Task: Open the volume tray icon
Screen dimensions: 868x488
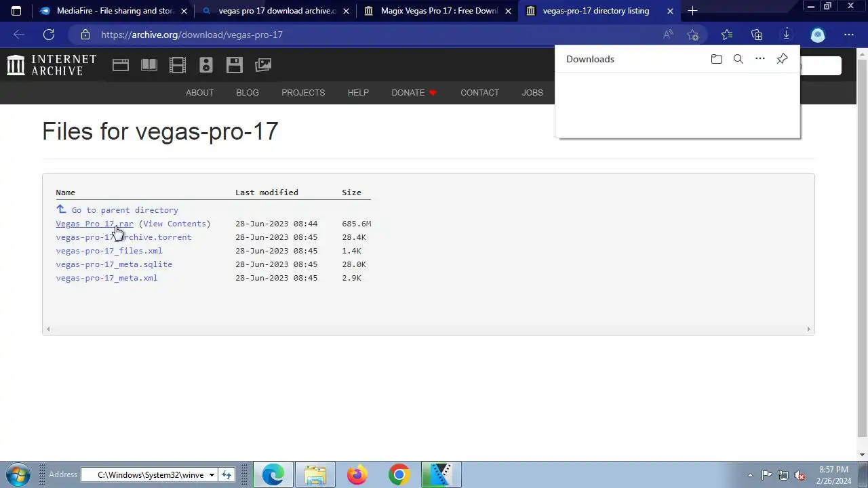Action: 800,475
